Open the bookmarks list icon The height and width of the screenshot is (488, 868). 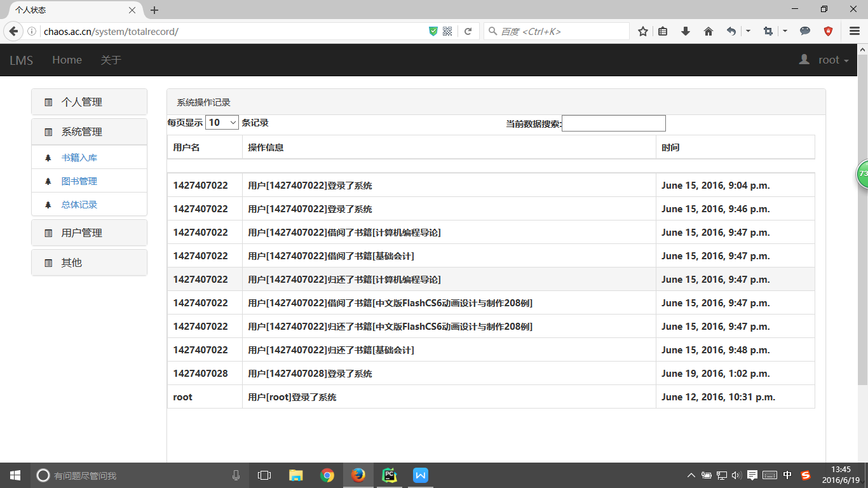pos(663,31)
